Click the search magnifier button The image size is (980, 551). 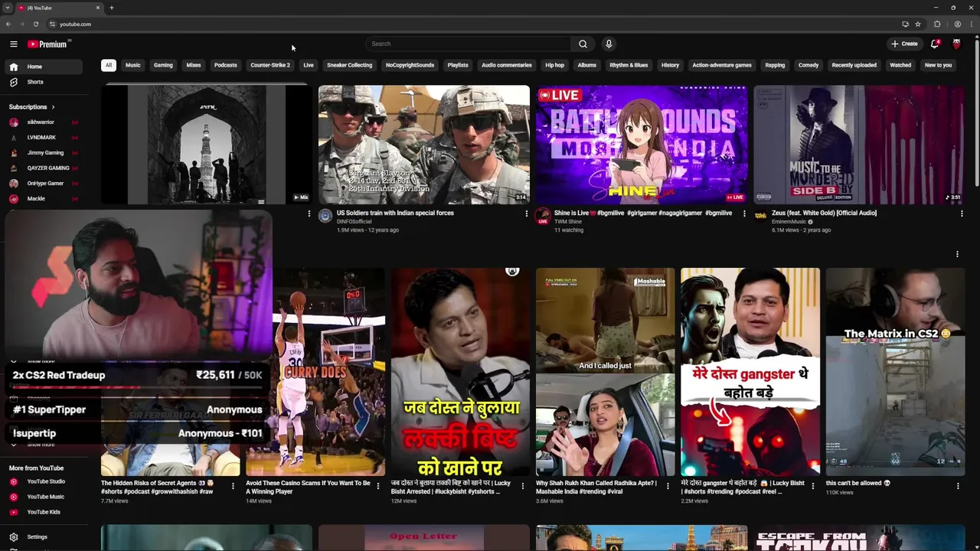tap(583, 44)
